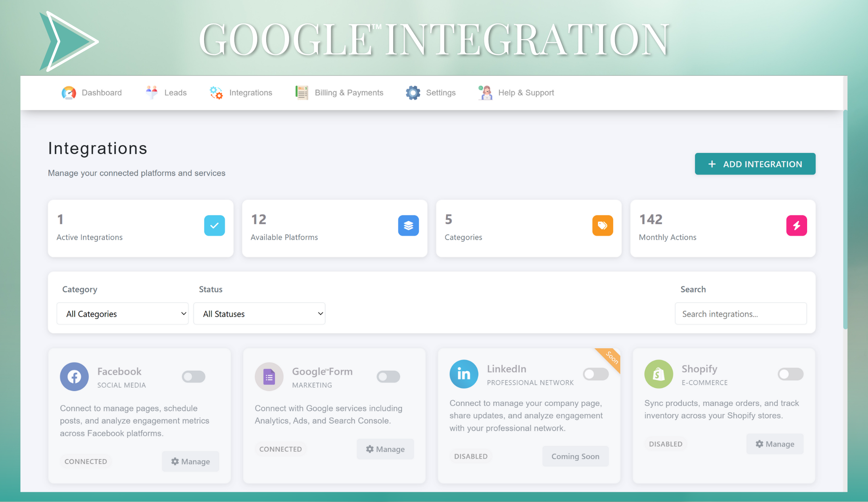The height and width of the screenshot is (502, 868).
Task: Click the Google Form document icon
Action: (269, 376)
